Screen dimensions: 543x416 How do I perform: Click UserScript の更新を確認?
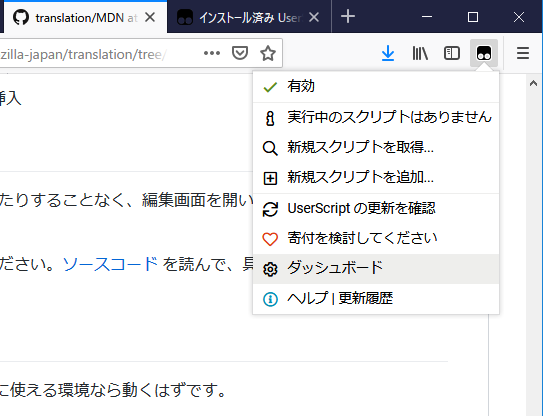click(376, 209)
